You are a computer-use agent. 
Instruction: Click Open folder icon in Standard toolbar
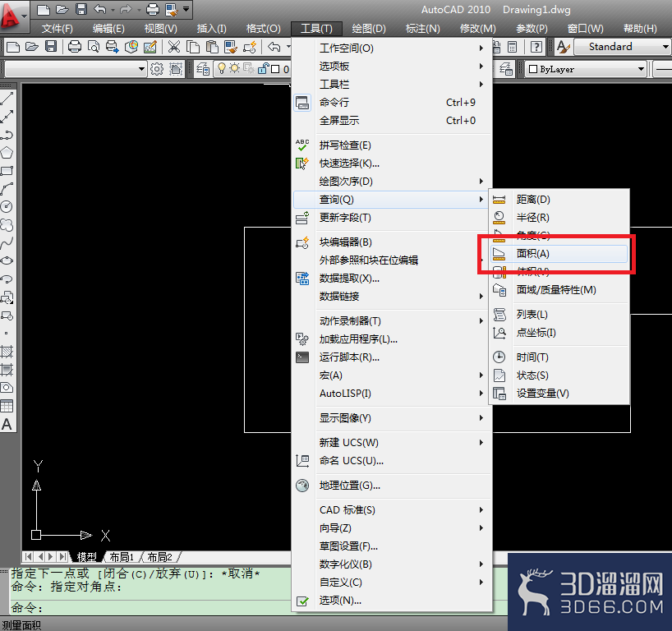(x=32, y=46)
